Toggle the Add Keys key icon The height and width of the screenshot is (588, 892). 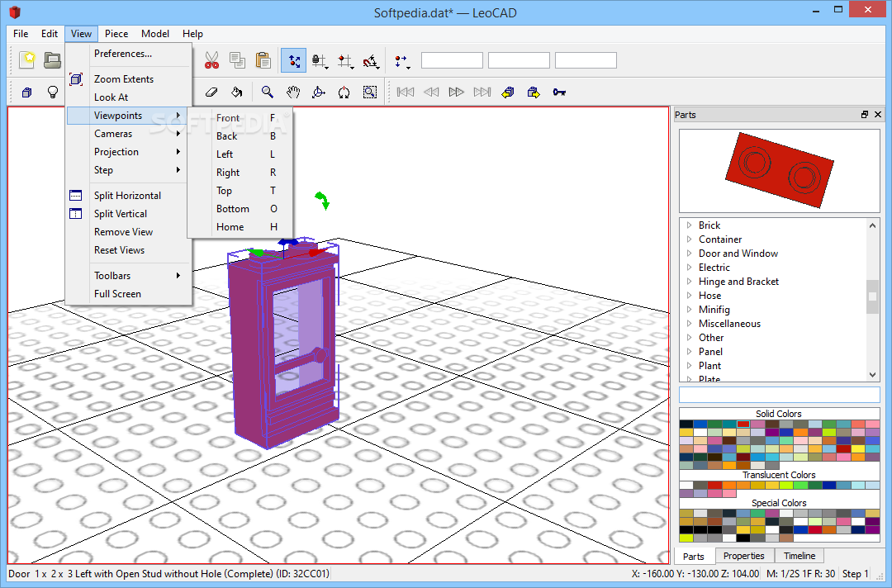[x=559, y=92]
